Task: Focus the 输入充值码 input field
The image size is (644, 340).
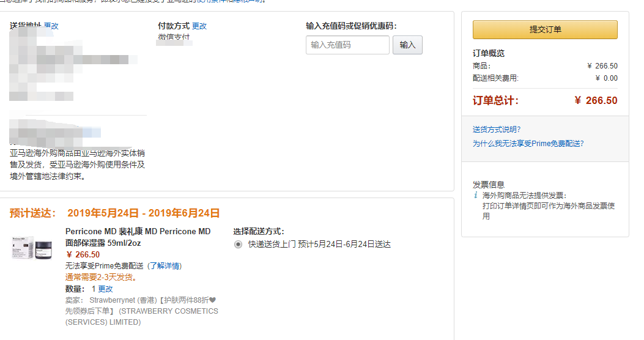Action: [347, 45]
